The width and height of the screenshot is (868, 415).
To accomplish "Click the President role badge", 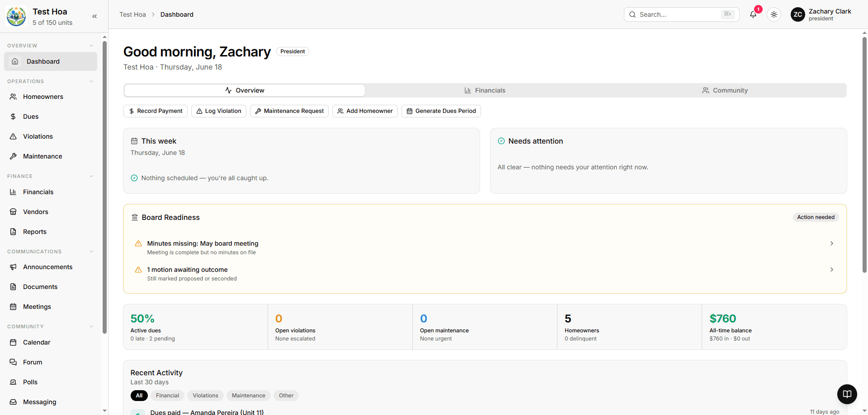I will [292, 51].
